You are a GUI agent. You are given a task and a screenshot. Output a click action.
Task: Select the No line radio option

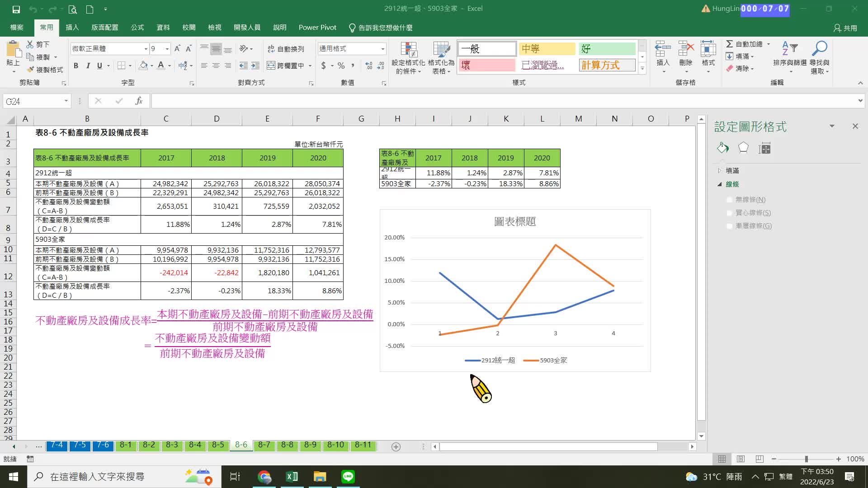[729, 200]
